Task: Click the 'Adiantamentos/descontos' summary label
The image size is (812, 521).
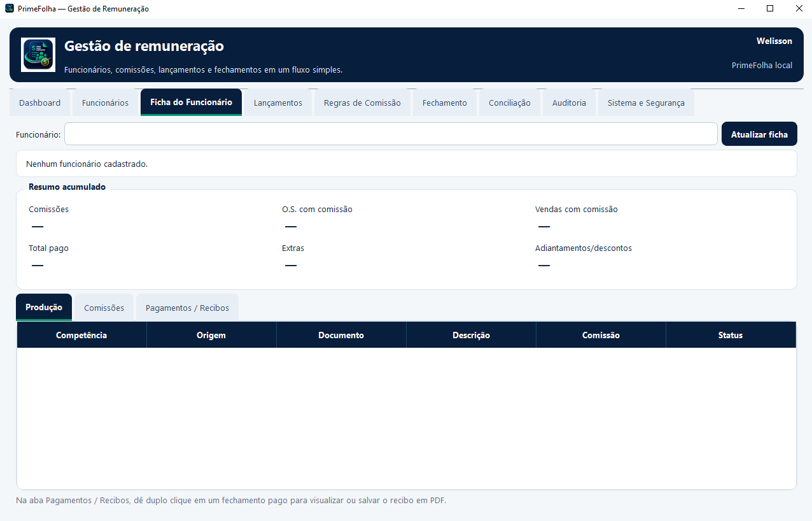Action: (x=584, y=248)
